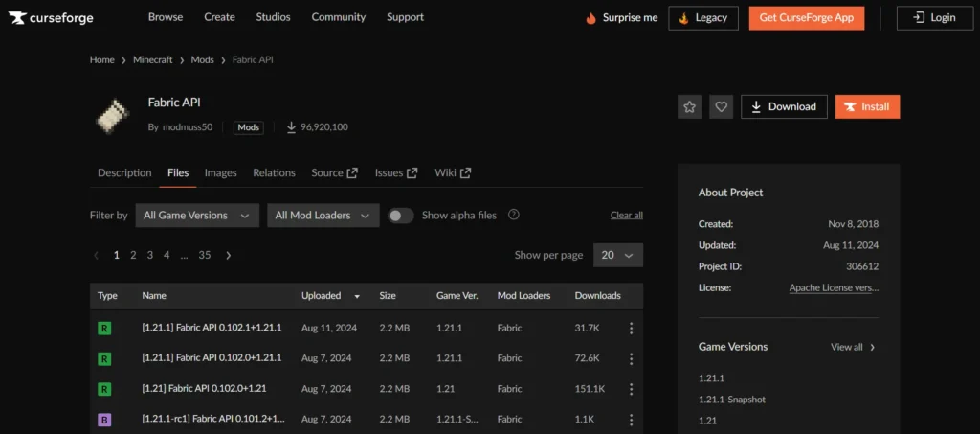
Task: Open [1.21.1] Fabric API 0.102.1+1.21.1 file
Action: [212, 328]
